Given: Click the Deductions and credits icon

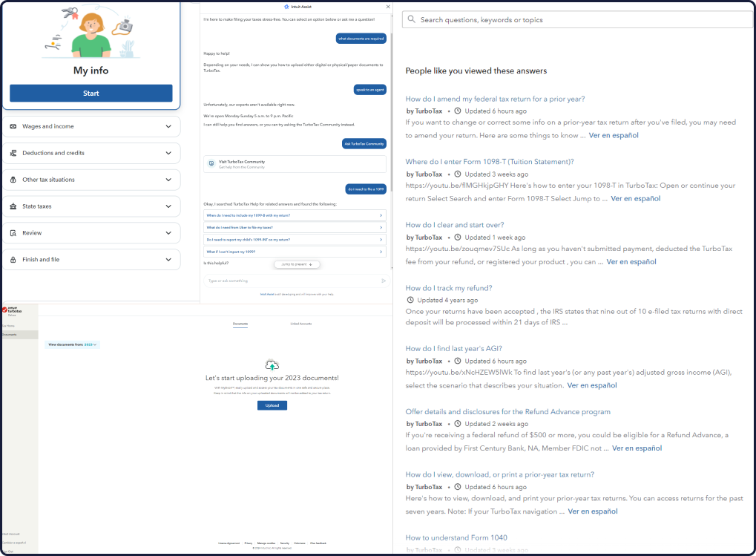Looking at the screenshot, I should 13,153.
